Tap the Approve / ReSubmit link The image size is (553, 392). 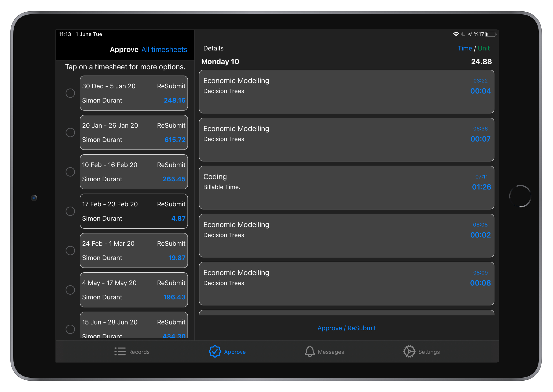346,328
